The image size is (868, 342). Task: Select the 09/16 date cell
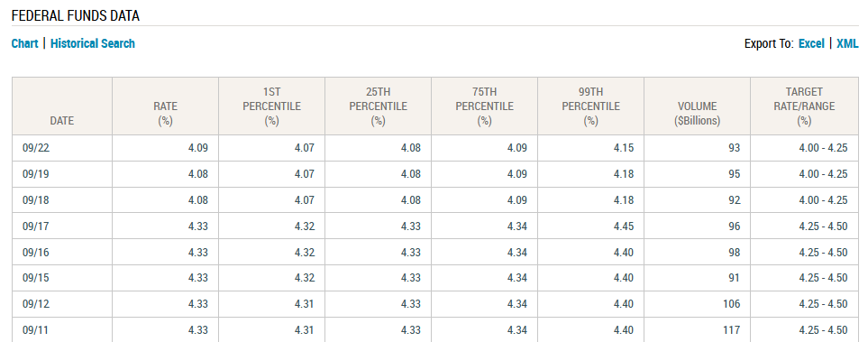62,252
